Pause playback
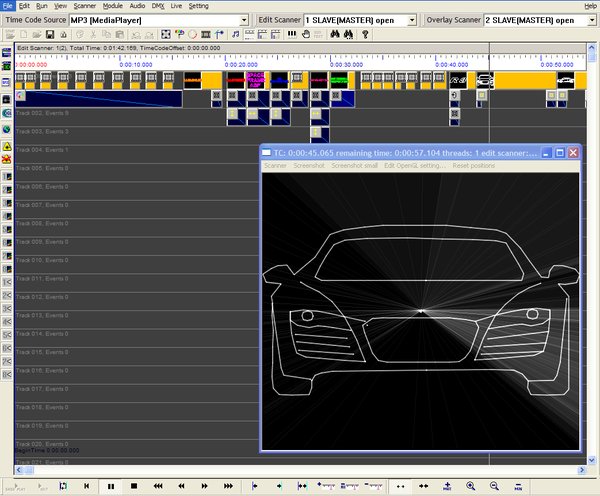The width and height of the screenshot is (600, 496). coord(111,486)
